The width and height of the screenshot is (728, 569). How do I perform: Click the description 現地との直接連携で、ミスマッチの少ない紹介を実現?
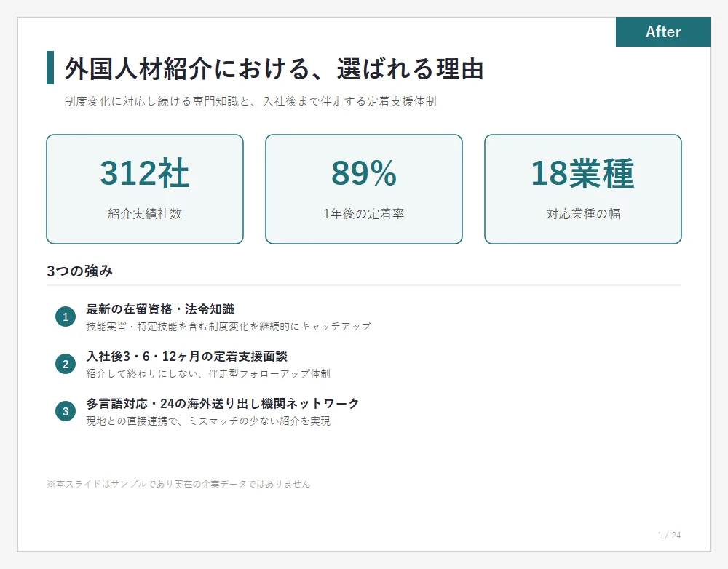[208, 421]
